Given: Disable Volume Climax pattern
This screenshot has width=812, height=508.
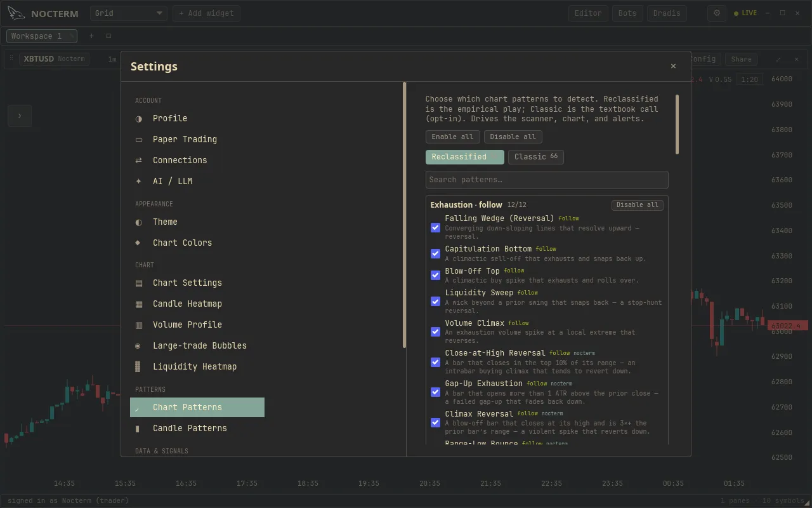Looking at the screenshot, I should click(x=435, y=331).
